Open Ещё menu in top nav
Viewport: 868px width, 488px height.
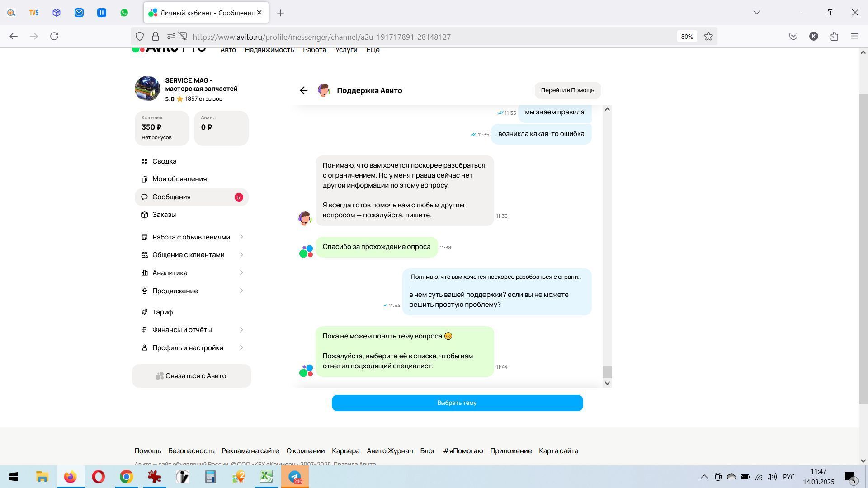373,50
